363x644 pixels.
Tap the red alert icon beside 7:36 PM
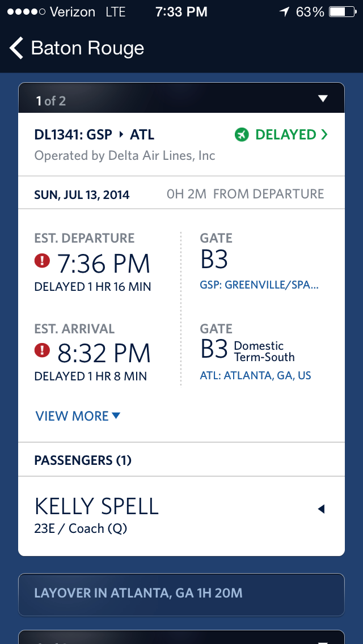[x=43, y=261]
